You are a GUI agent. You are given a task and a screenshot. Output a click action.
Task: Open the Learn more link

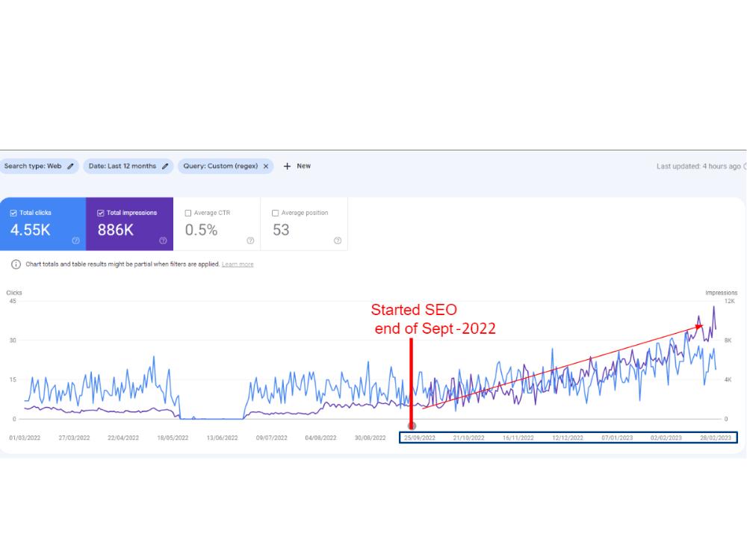click(x=238, y=264)
